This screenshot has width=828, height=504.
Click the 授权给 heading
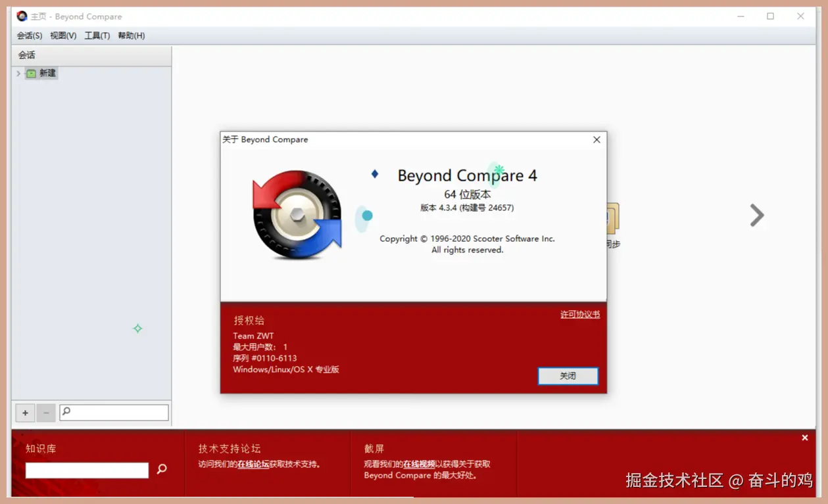(x=249, y=321)
